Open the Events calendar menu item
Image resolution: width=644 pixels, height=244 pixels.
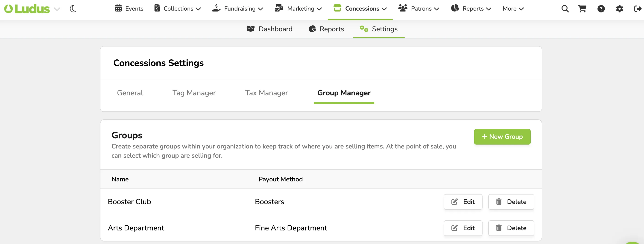pos(129,9)
